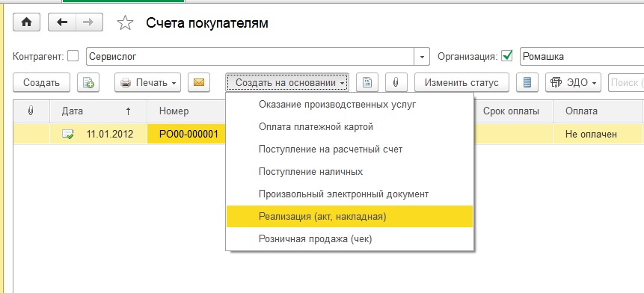
Task: Select Оплата платежной картой
Action: [x=349, y=127]
